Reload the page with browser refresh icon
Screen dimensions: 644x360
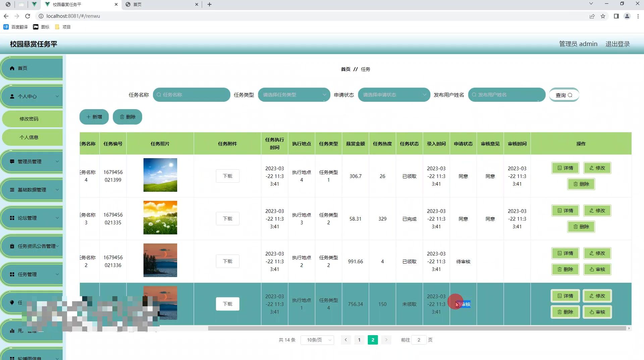[x=28, y=16]
